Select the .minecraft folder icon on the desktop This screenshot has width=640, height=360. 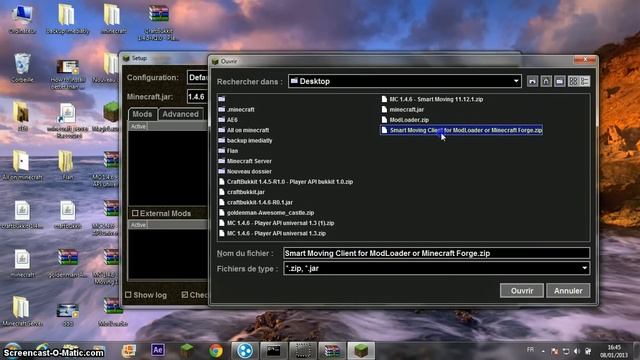click(112, 19)
